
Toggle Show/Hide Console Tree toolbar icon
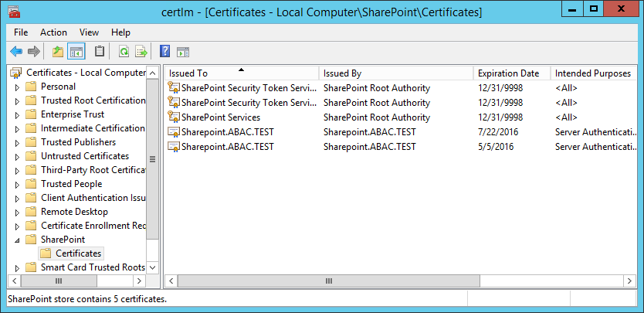(76, 52)
